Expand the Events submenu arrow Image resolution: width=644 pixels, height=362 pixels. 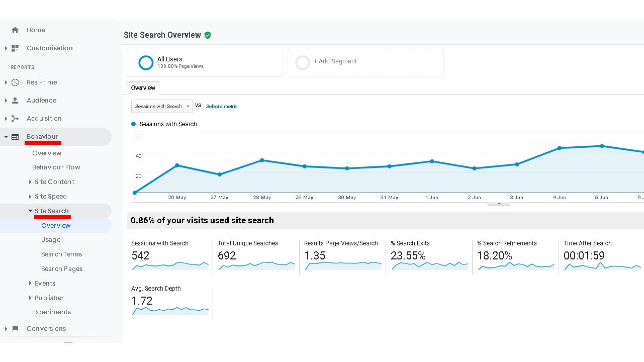tap(30, 284)
